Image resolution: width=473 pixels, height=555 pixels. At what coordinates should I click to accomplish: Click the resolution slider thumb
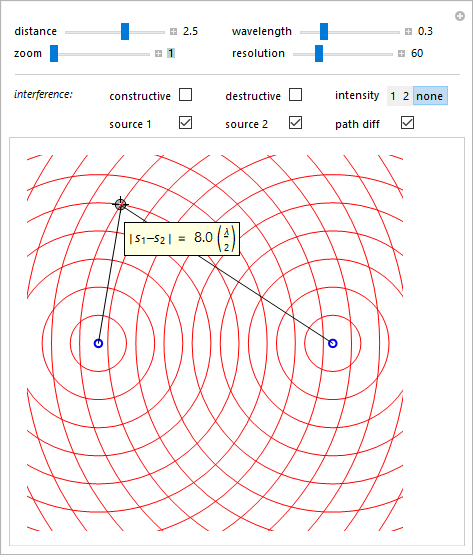click(319, 53)
